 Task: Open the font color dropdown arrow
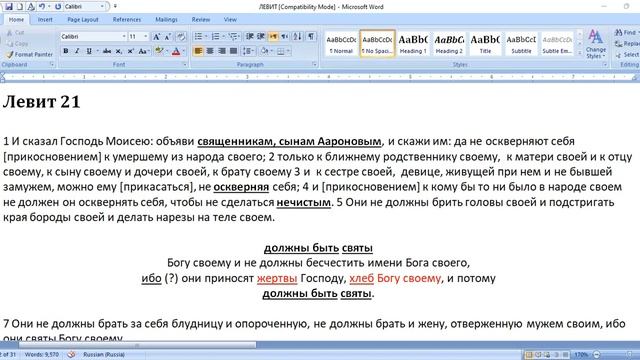coord(184,51)
